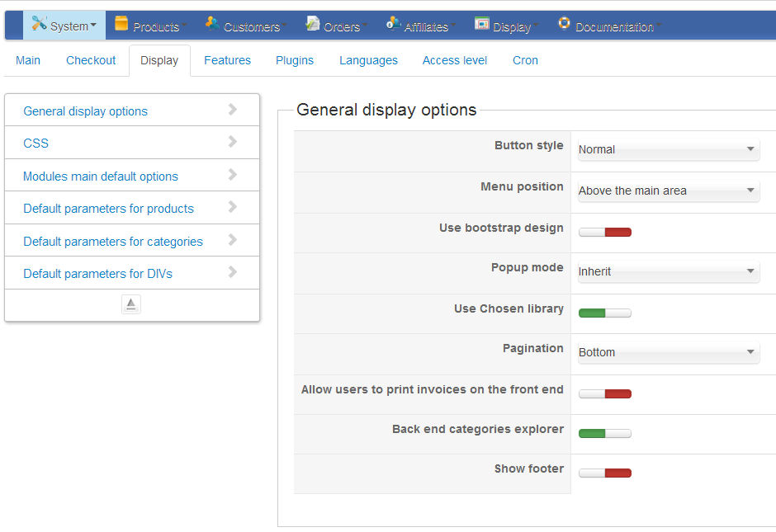Go to Default parameters for products
This screenshot has height=532, width=776.
(x=108, y=209)
